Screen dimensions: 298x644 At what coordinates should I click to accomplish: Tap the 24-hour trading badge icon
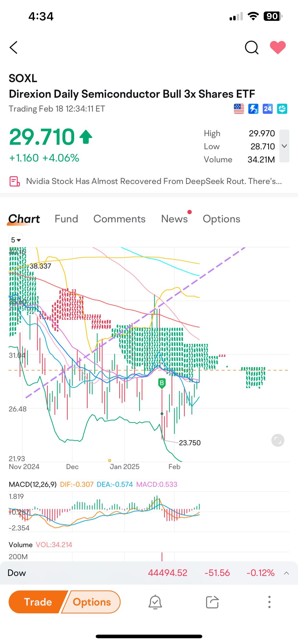coord(268,109)
